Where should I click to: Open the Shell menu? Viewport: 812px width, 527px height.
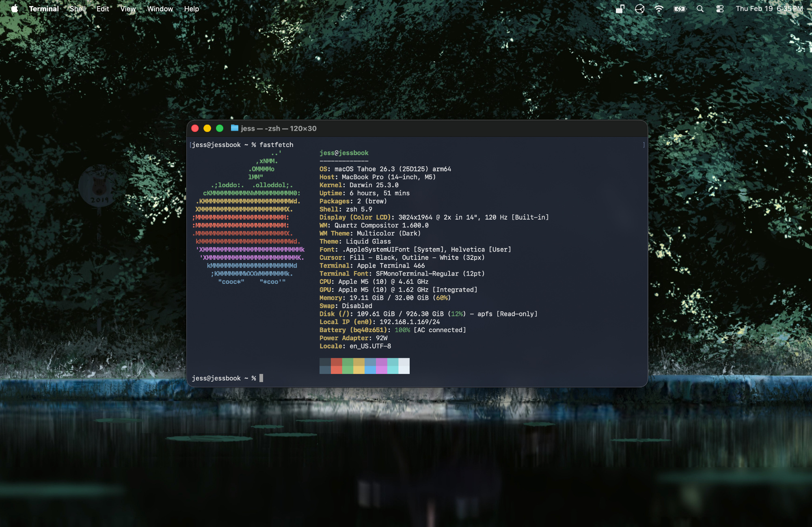pyautogui.click(x=78, y=9)
